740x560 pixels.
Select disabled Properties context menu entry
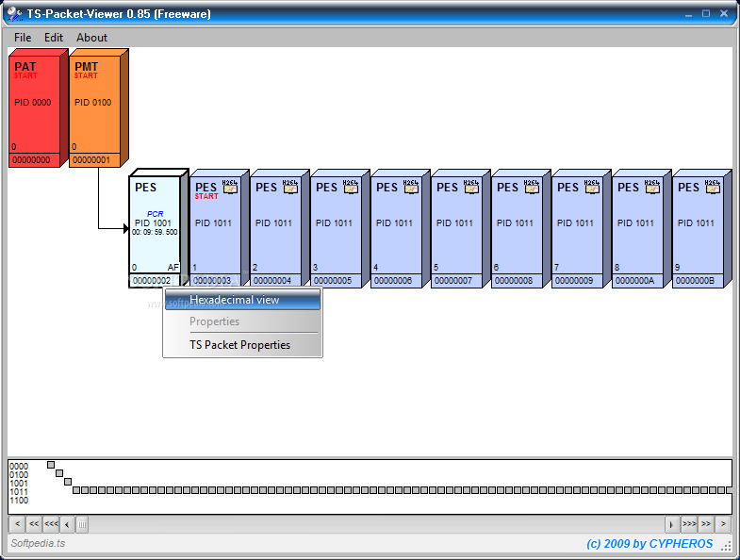pyautogui.click(x=242, y=321)
